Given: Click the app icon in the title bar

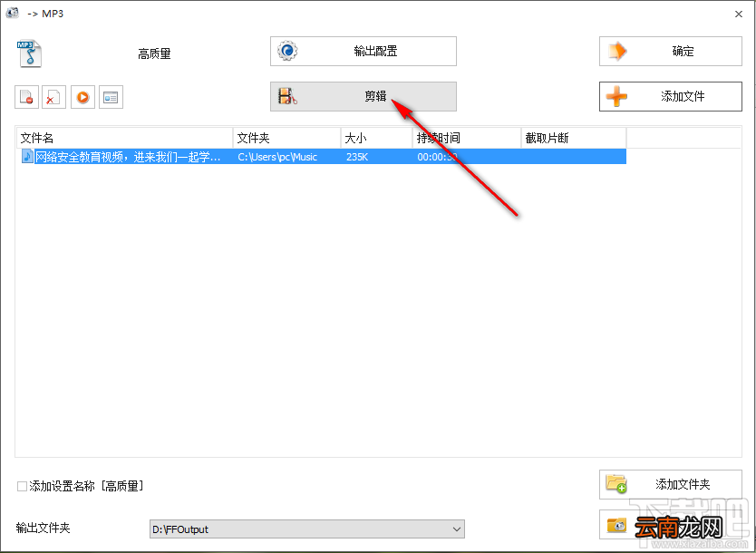Looking at the screenshot, I should [12, 13].
